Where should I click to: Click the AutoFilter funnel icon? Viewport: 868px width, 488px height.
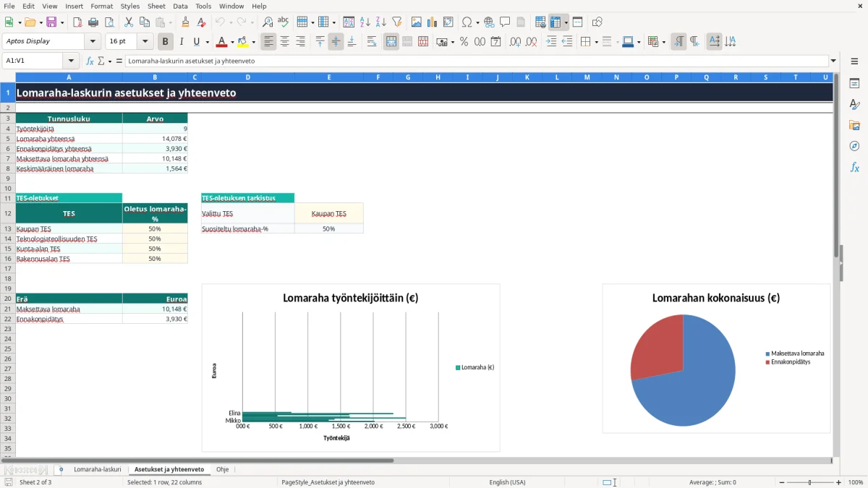coord(396,22)
